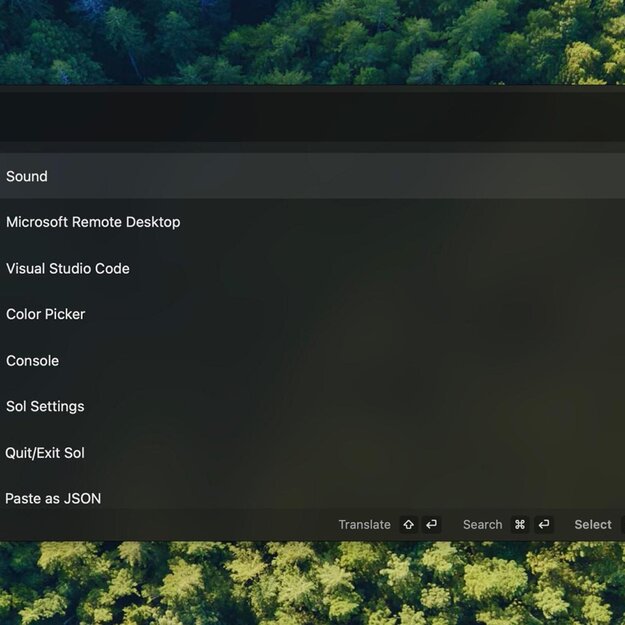Click the search input field at top

[x=312, y=116]
